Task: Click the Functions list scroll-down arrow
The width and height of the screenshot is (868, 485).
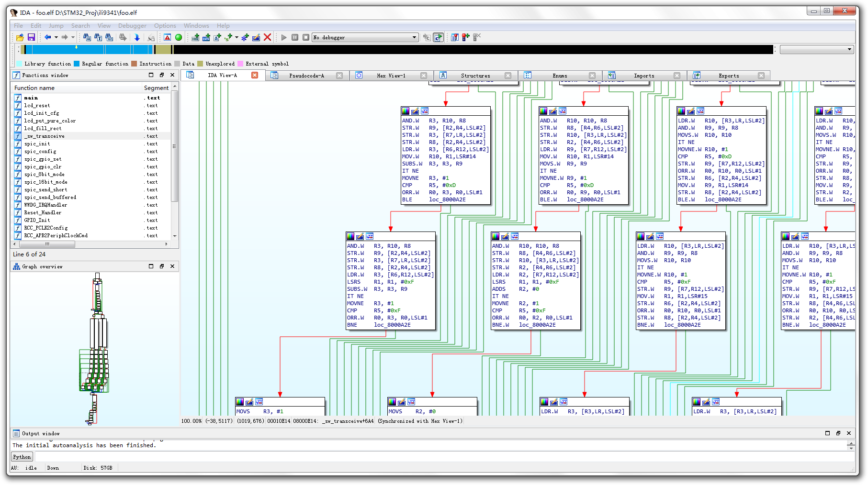Action: tap(175, 236)
